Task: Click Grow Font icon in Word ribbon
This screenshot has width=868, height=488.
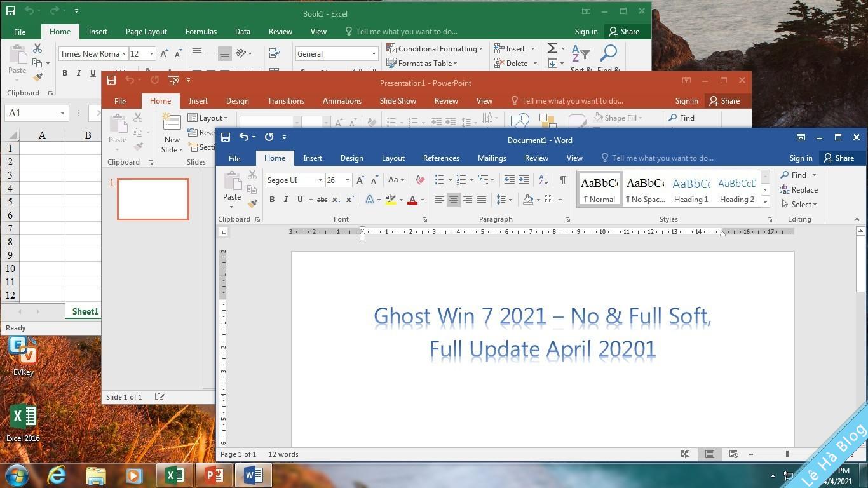Action: pyautogui.click(x=361, y=180)
